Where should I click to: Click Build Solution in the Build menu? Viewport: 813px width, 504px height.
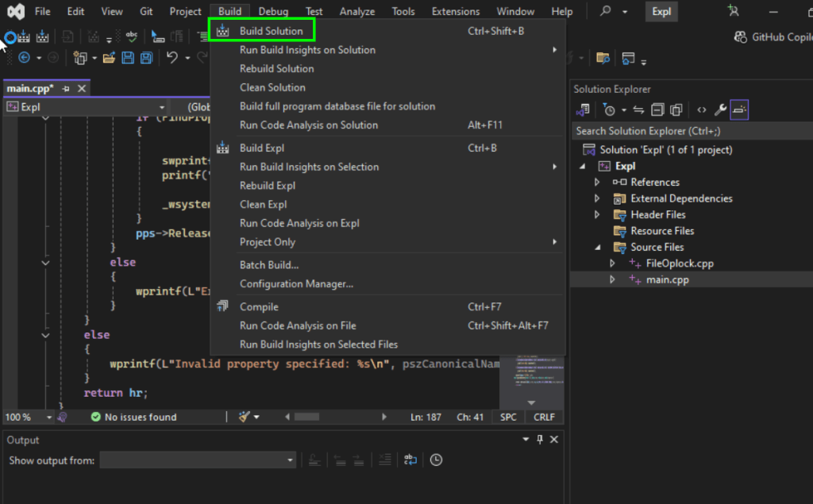click(271, 31)
